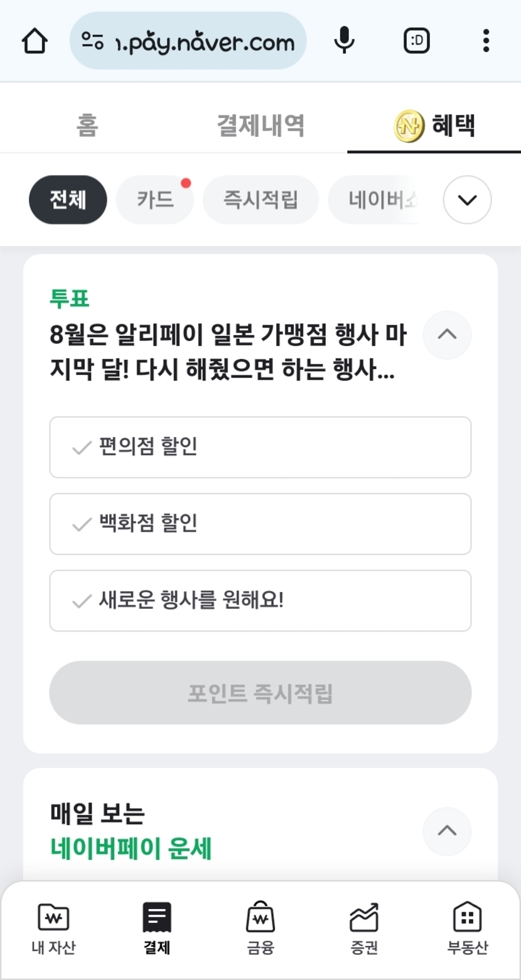Select 새로운 행사를 원해요! vote option

260,600
